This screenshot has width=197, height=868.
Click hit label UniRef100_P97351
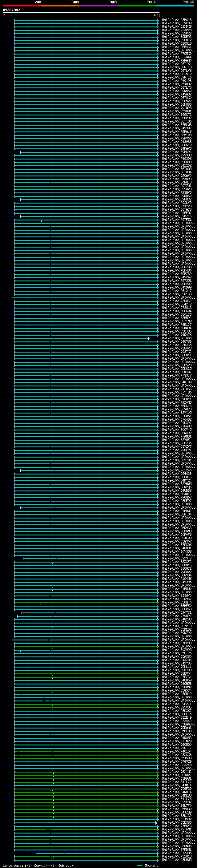point(176,281)
